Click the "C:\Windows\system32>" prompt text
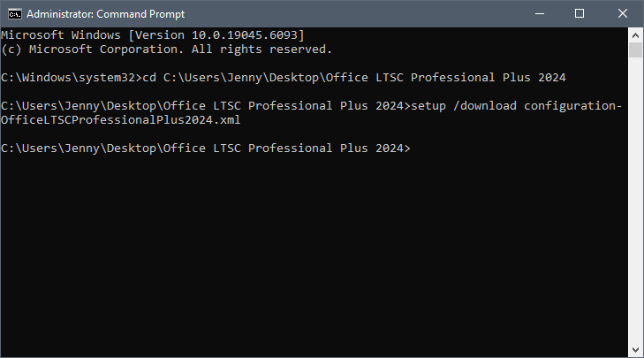 pos(71,77)
